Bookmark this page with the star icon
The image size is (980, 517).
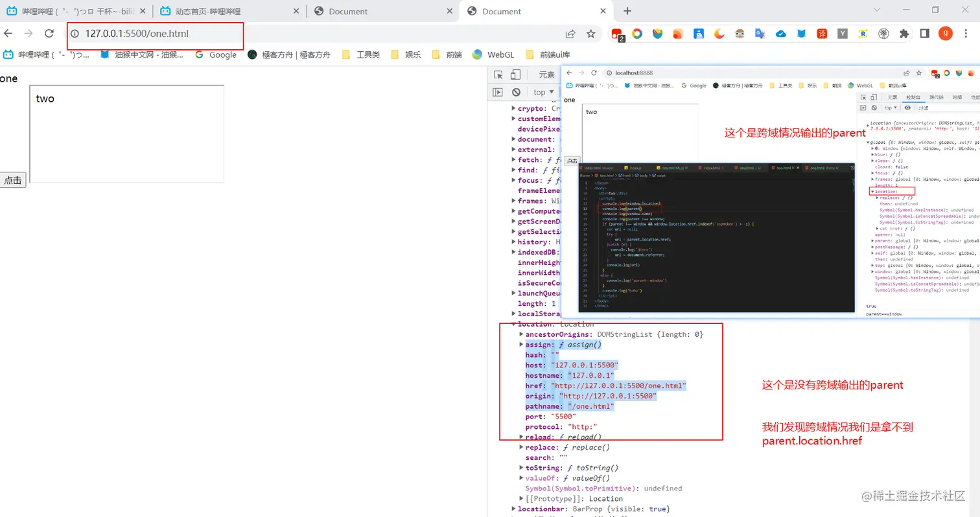pos(590,34)
